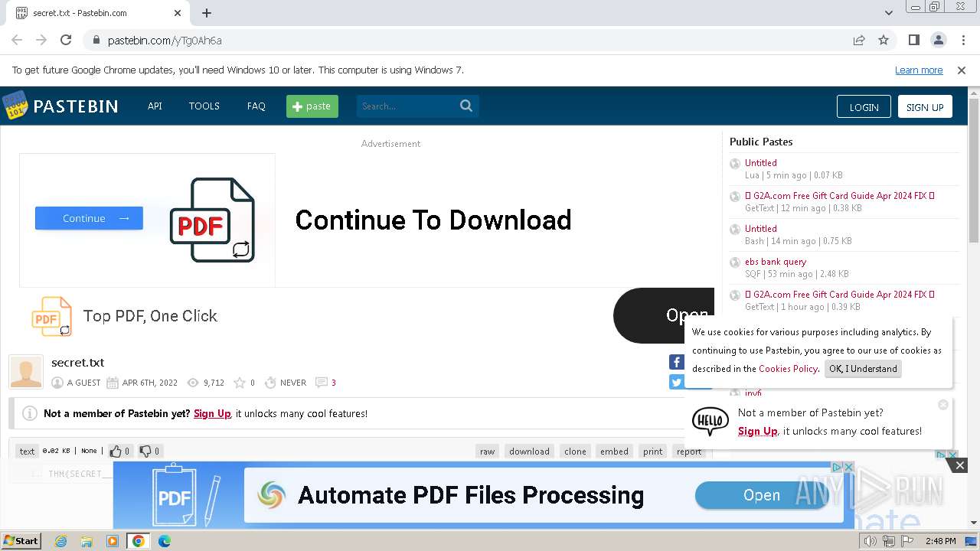980x551 pixels.
Task: Share paste on Facebook icon
Action: 676,362
